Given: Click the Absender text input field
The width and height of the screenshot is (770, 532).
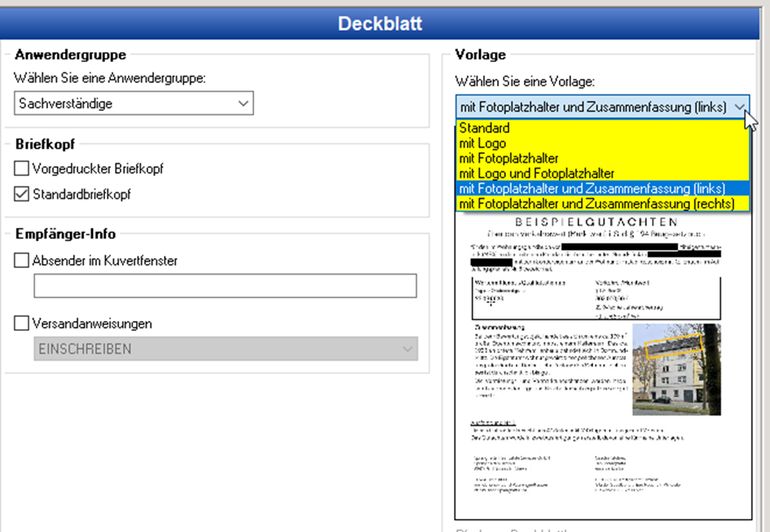Looking at the screenshot, I should tap(225, 286).
